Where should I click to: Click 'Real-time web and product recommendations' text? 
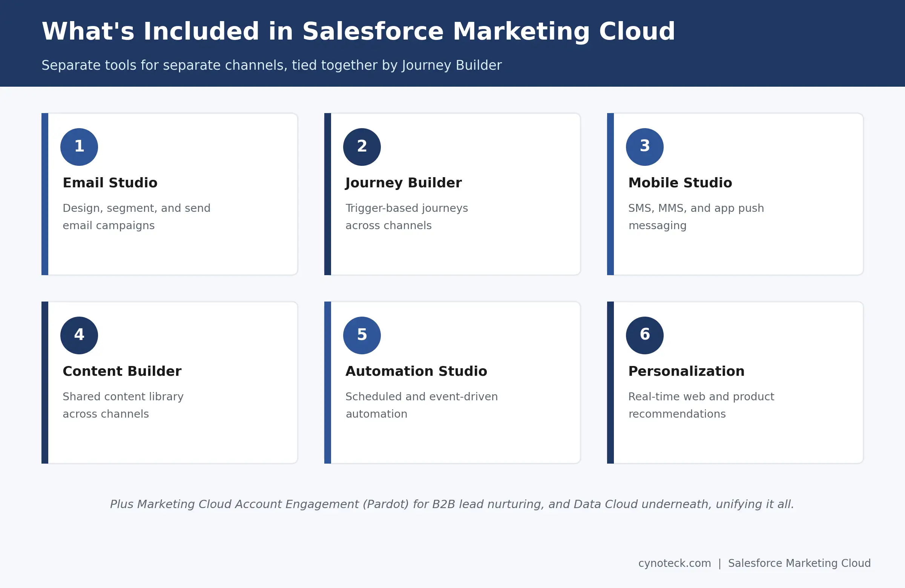701,405
